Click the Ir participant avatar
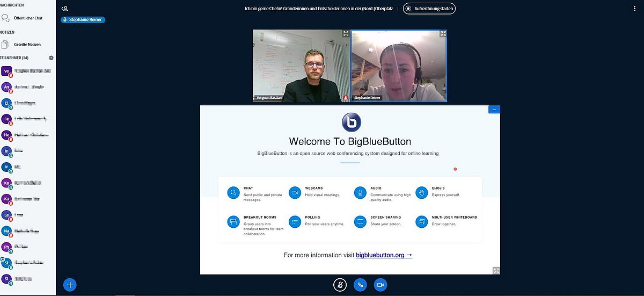Viewport: 644px width, 296px height. point(6,167)
